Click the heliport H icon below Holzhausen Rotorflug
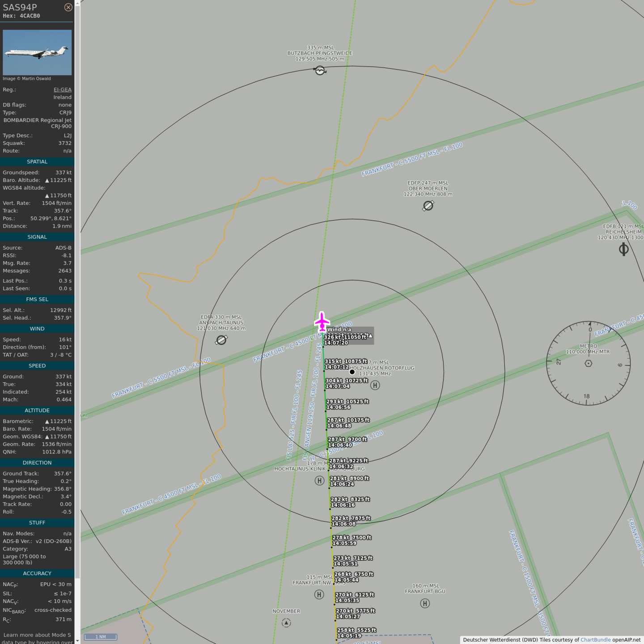The height and width of the screenshot is (644, 644). (375, 385)
